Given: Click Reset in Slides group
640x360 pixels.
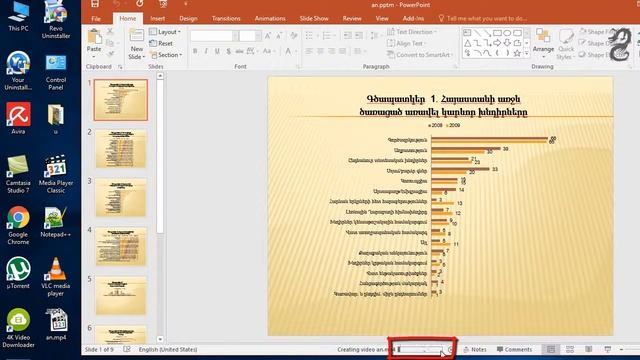Looking at the screenshot, I should (x=161, y=43).
